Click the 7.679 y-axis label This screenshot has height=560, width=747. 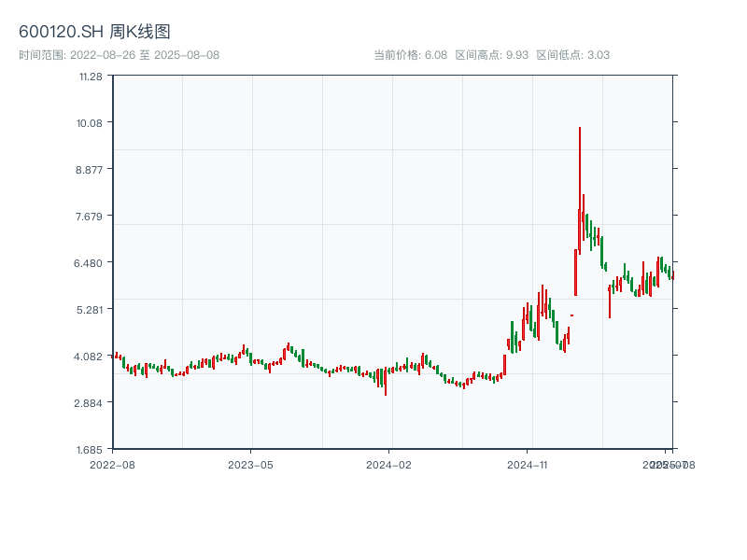(x=89, y=217)
